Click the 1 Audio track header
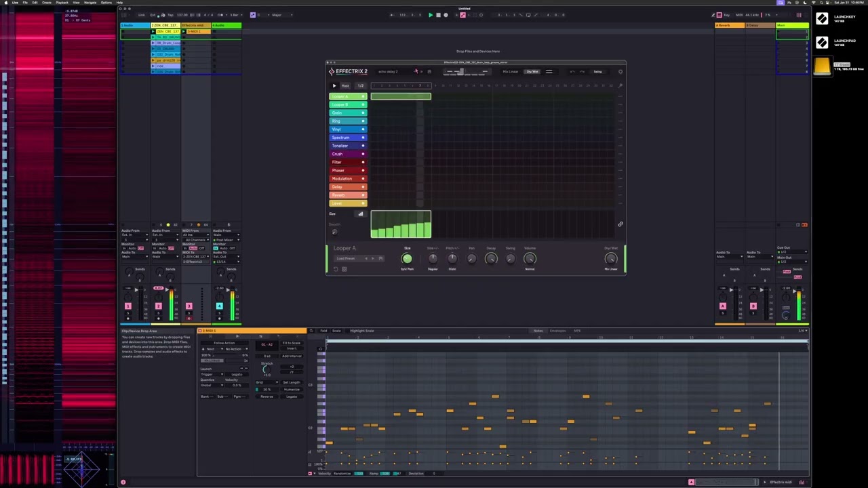Screen dimensions: 868x488 [136, 26]
